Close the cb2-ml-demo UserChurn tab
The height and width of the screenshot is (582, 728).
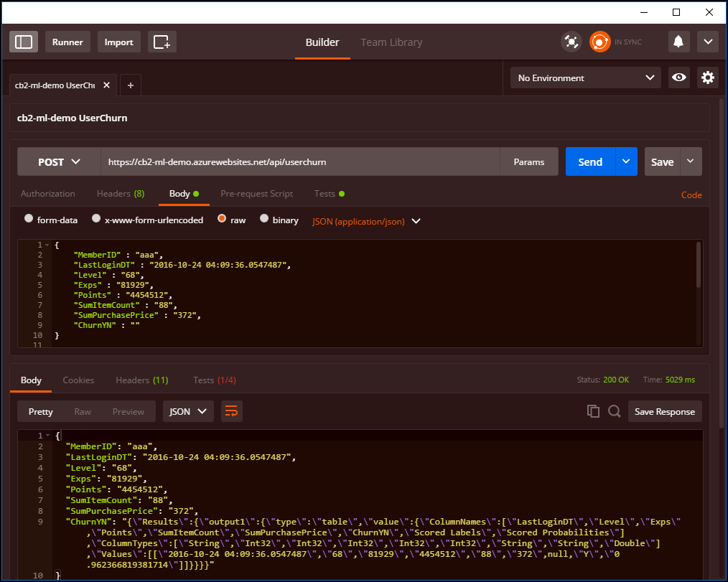tap(106, 85)
